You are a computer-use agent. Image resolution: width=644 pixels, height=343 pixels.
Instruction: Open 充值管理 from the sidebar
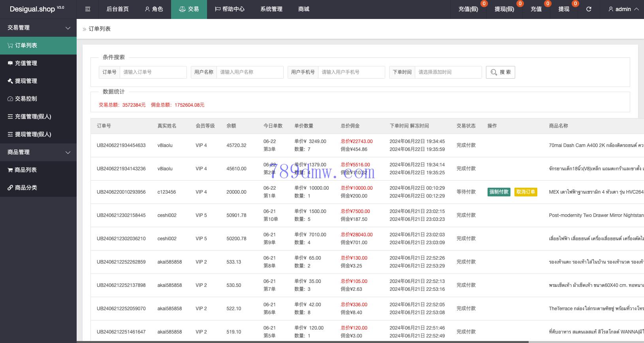click(x=26, y=63)
